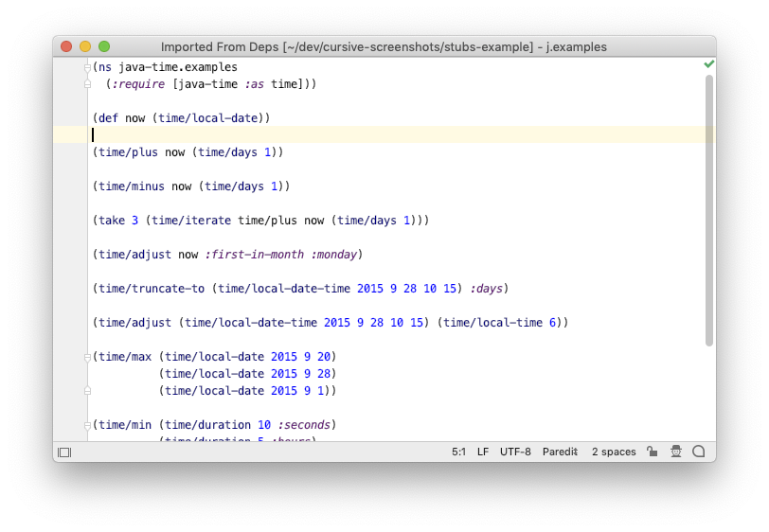
Task: Collapse the time/max form
Action: (x=87, y=357)
